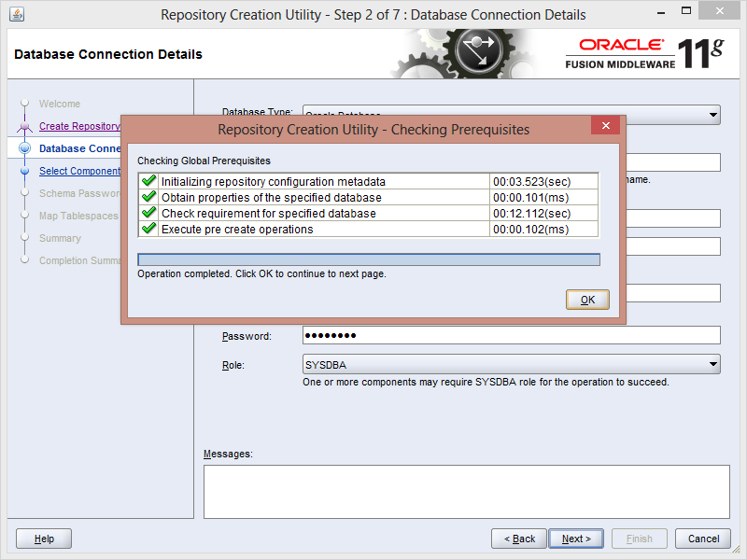Click the checkmark for Execute pre create operations
Viewport: 747px width, 560px height.
tap(148, 230)
